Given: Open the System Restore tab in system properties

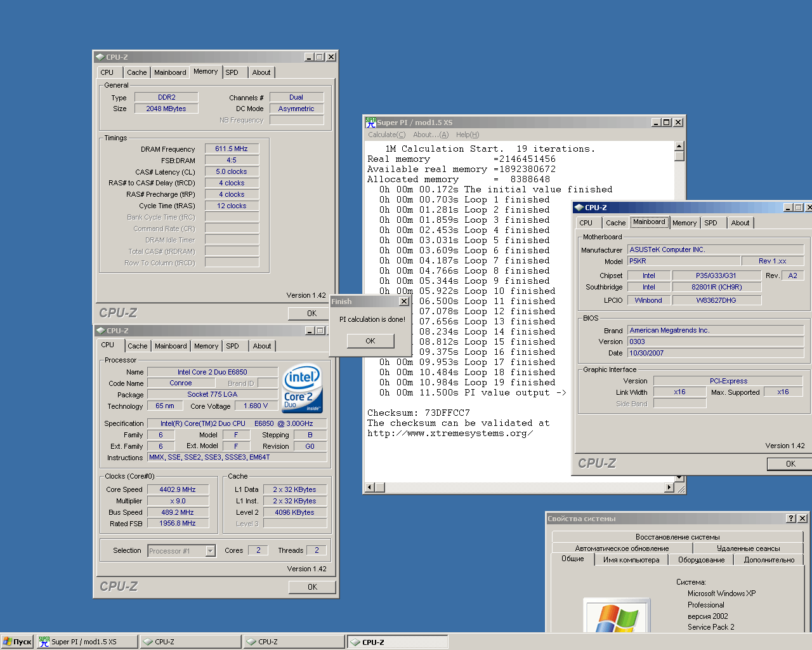Looking at the screenshot, I should coord(678,537).
